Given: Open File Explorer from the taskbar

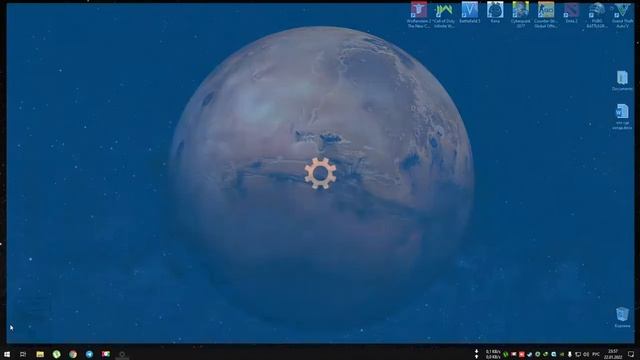Looking at the screenshot, I should (x=40, y=354).
